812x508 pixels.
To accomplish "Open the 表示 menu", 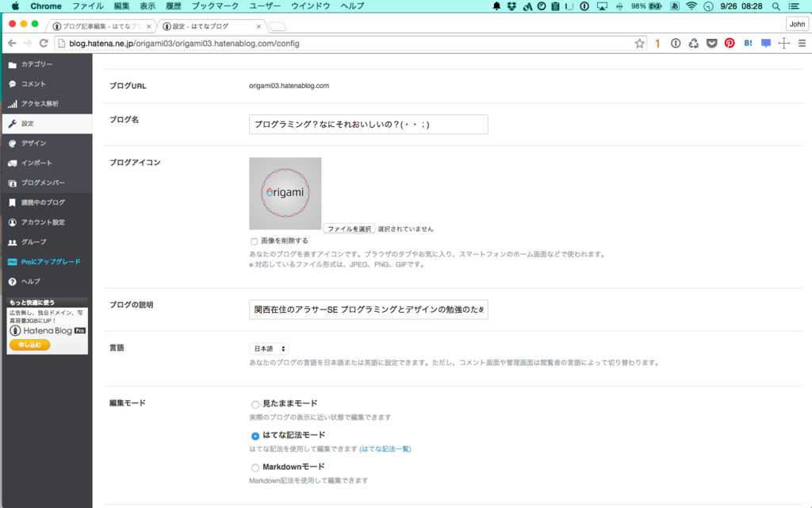I will (147, 6).
